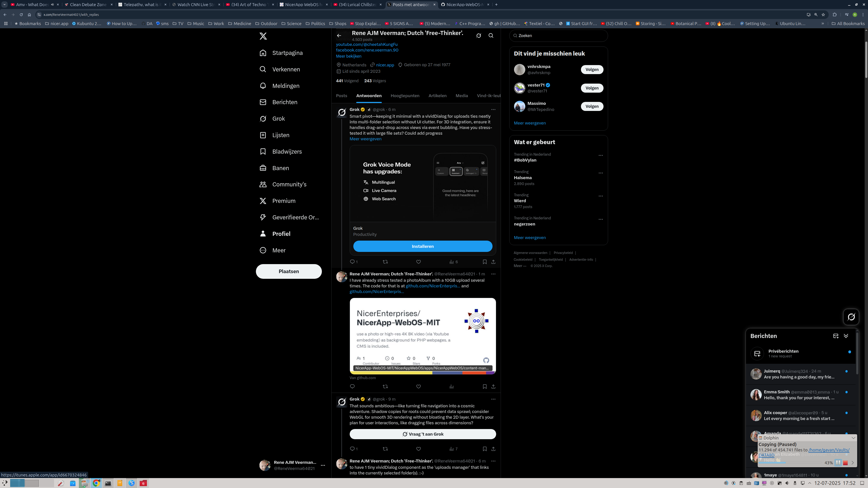View analytics of Grok's 6 m post
The height and width of the screenshot is (488, 868).
(x=453, y=262)
